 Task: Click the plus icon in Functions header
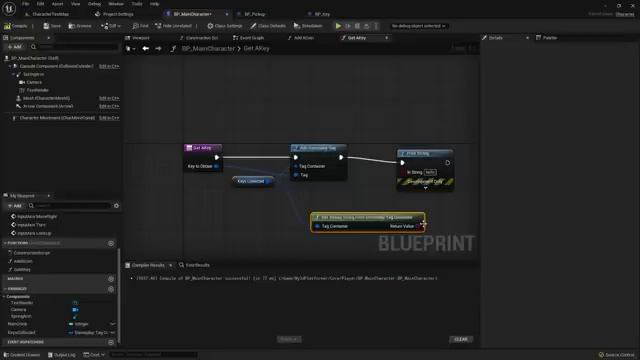tap(111, 243)
